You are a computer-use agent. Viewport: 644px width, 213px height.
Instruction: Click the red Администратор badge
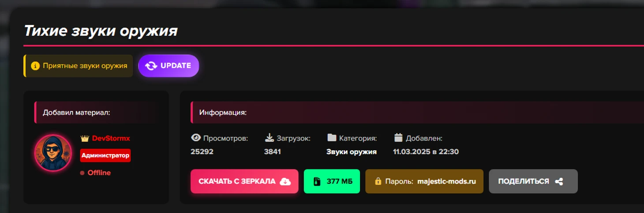105,155
